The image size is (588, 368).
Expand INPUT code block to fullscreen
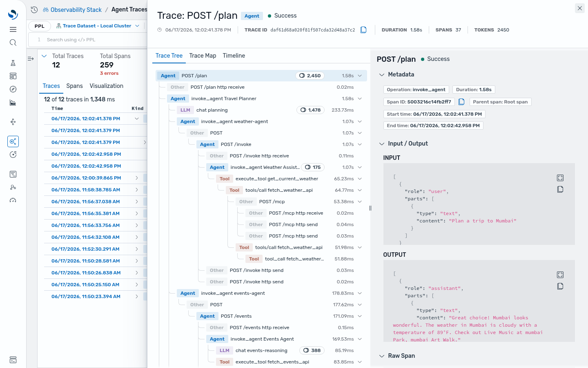(560, 178)
